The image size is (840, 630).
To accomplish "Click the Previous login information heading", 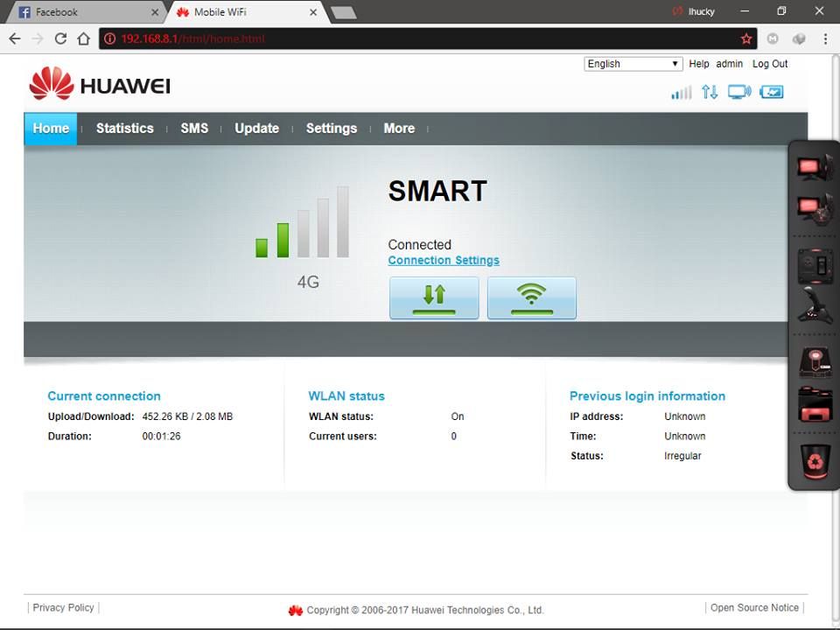I will point(647,395).
